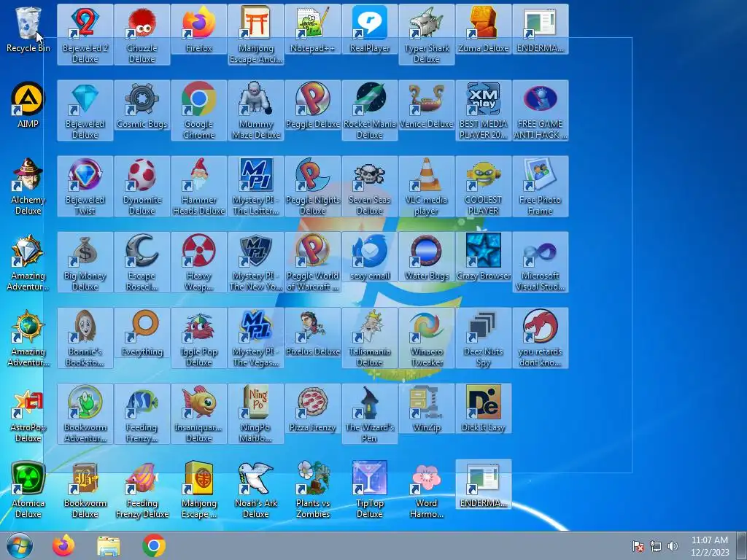Click the Insaniquarium Deluxe fish icon
Screen dimensions: 747x560
(x=199, y=414)
